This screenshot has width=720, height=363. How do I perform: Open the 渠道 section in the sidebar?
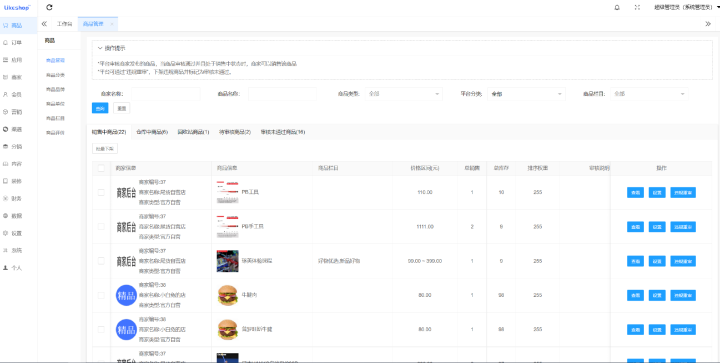18,129
